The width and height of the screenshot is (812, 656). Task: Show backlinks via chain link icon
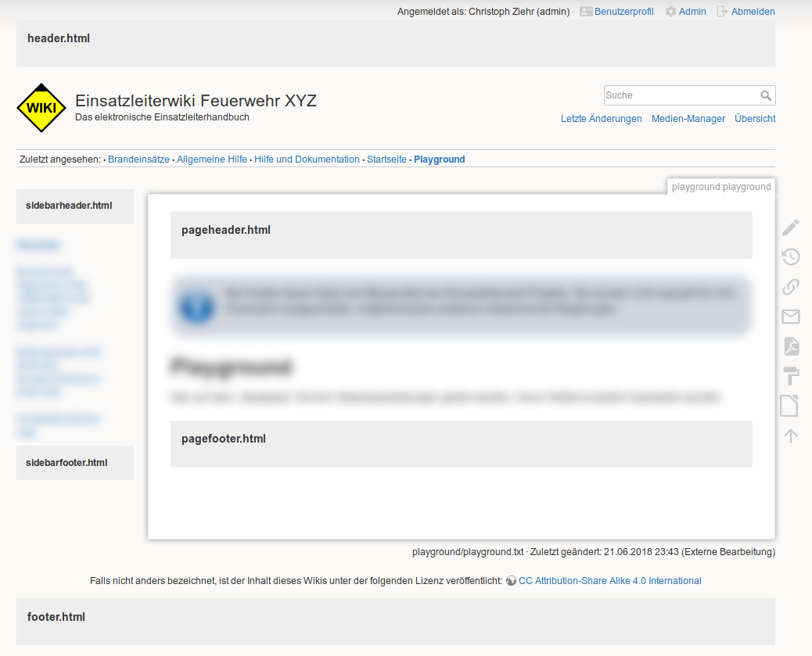(791, 286)
